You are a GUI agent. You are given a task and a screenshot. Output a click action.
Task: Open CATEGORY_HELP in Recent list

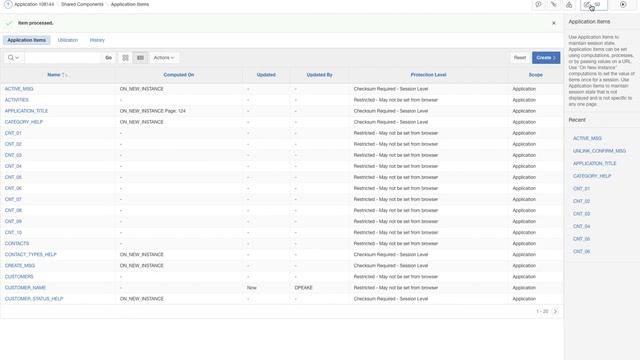(592, 176)
